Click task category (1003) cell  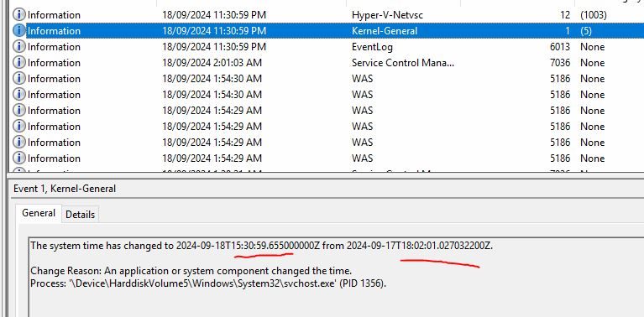(593, 15)
